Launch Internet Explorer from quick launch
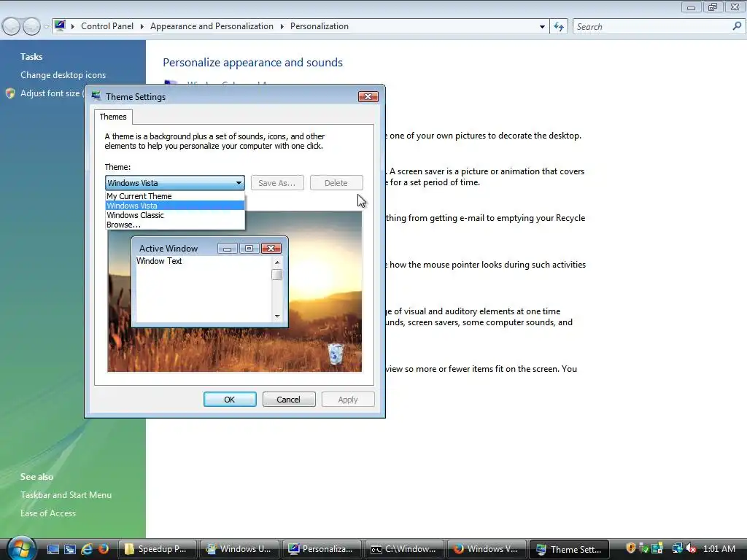This screenshot has height=560, width=747. pyautogui.click(x=87, y=549)
